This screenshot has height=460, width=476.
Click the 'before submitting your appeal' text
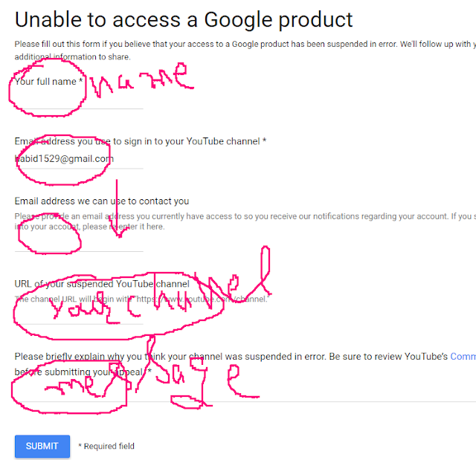pyautogui.click(x=82, y=372)
